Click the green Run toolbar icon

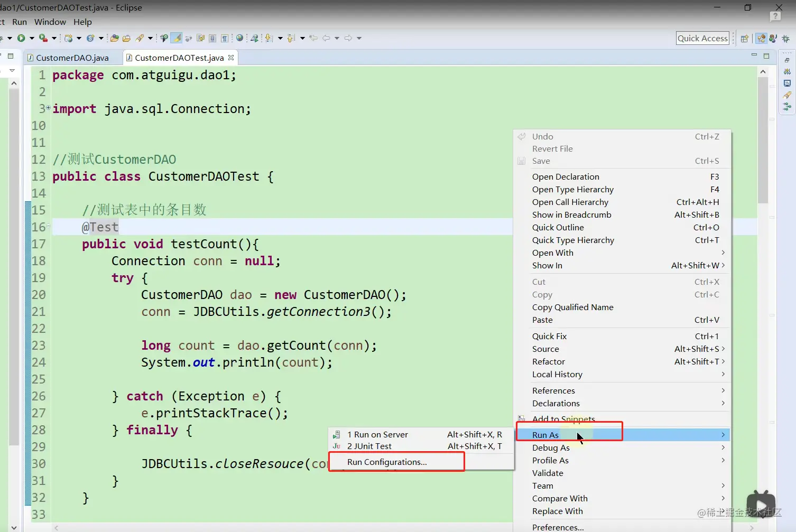[21, 38]
